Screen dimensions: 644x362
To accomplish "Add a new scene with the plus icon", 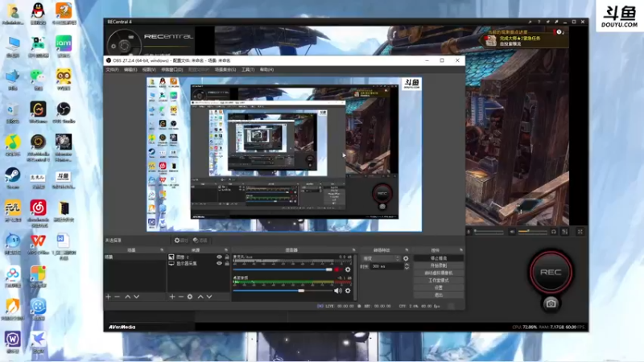I will click(109, 296).
